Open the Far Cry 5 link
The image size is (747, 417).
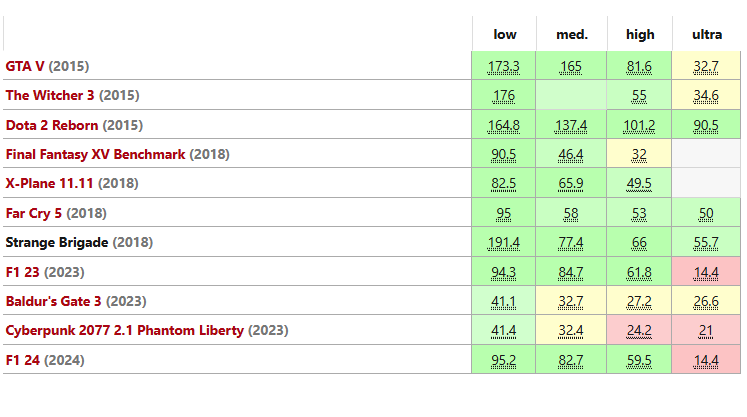point(34,213)
